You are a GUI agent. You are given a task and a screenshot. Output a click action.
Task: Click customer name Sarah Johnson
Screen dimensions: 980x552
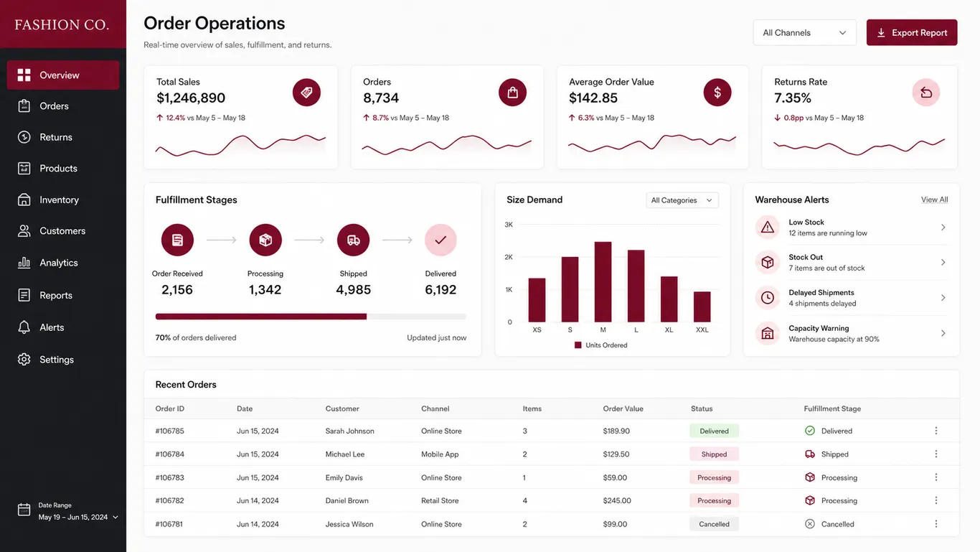click(349, 431)
